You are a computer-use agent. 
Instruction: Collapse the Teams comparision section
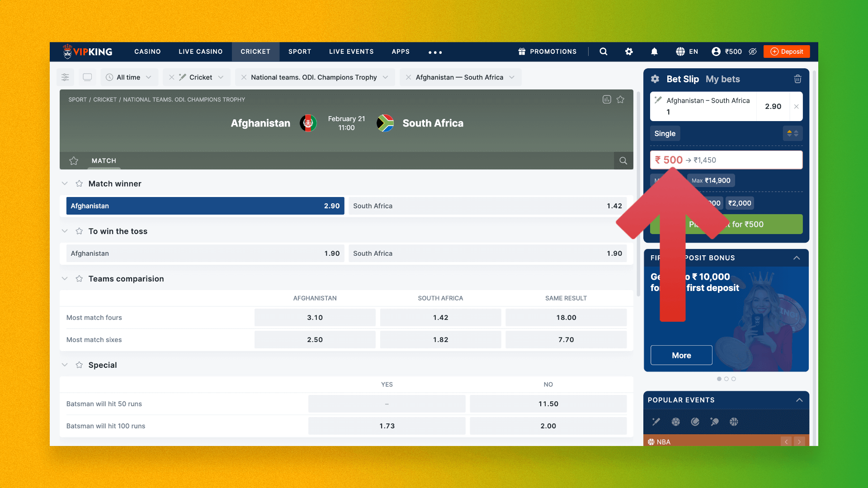pos(65,279)
